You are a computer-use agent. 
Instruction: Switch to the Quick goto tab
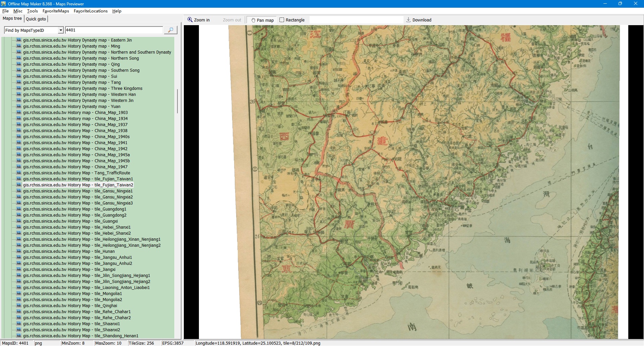[x=36, y=19]
